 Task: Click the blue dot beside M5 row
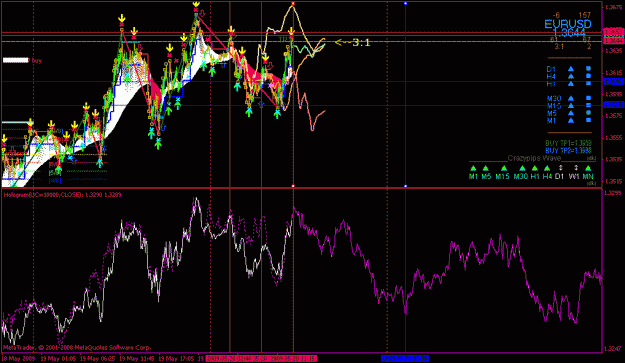[588, 113]
